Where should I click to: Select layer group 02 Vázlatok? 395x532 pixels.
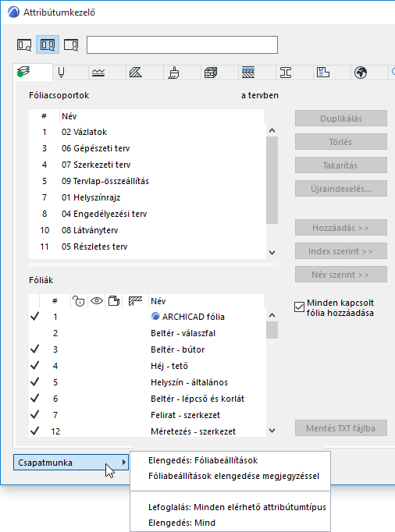coord(147,132)
